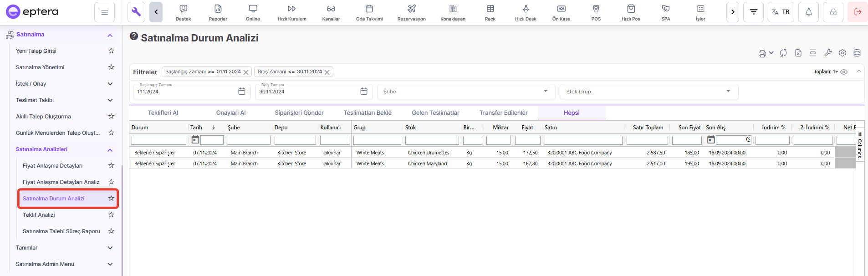The width and height of the screenshot is (868, 276).
Task: Switch to the Gelen Teslimatlar tab
Action: 435,113
